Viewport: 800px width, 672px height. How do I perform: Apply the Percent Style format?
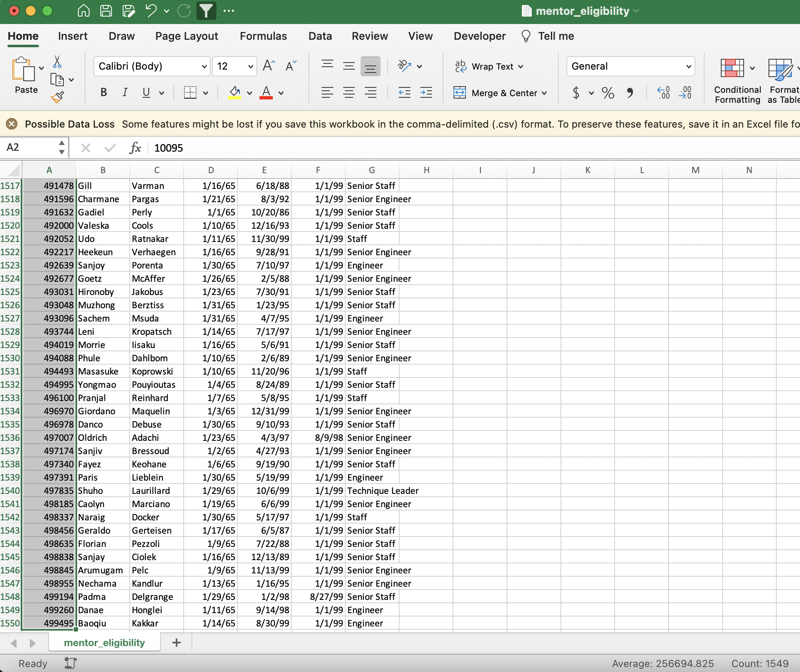tap(608, 93)
